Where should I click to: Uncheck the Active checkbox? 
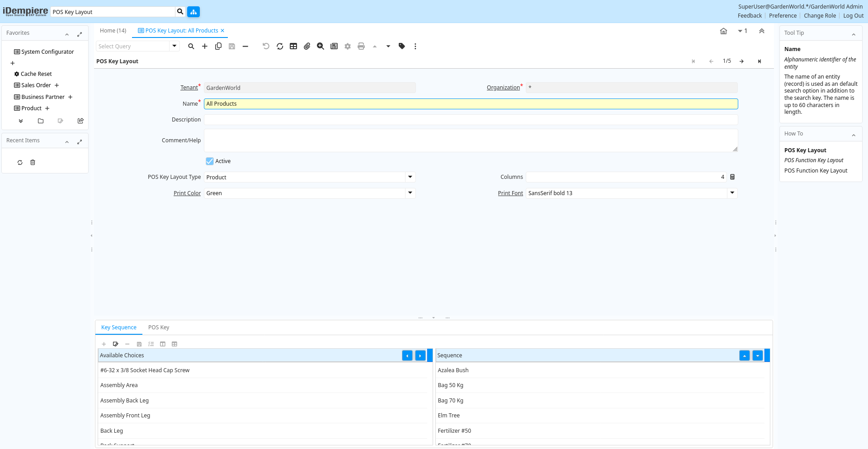tap(210, 161)
